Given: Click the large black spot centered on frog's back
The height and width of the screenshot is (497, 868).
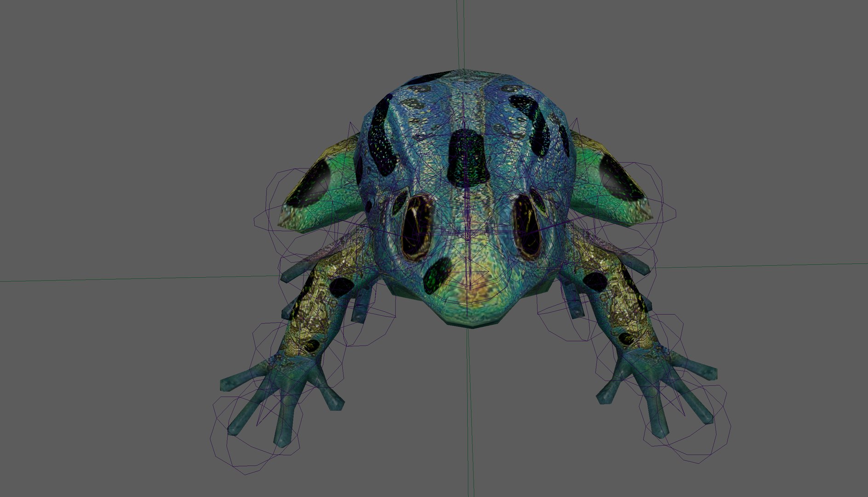Looking at the screenshot, I should tap(468, 158).
